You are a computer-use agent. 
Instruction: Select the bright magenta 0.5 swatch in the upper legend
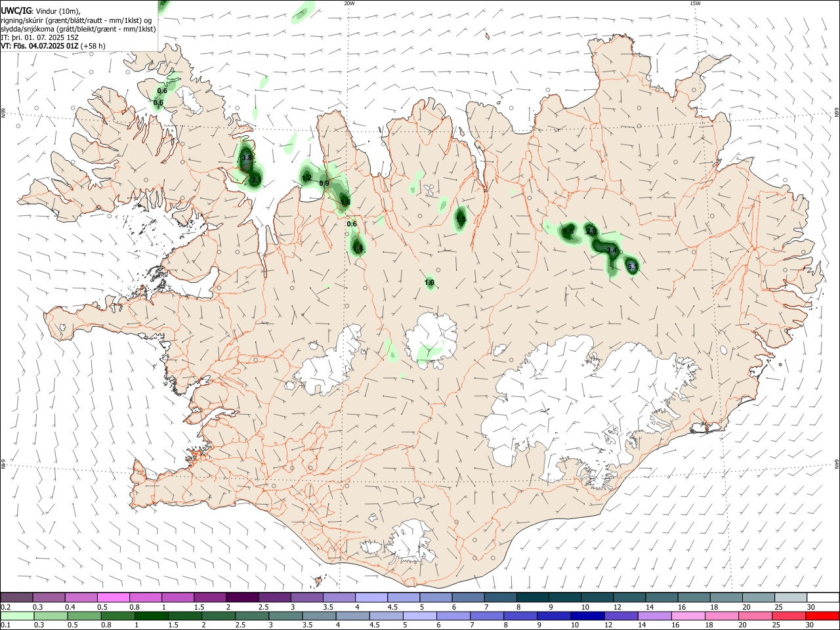tap(114, 597)
